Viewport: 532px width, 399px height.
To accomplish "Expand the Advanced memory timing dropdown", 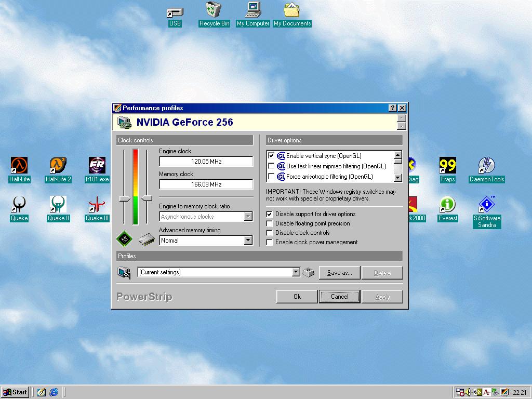I will click(x=248, y=241).
